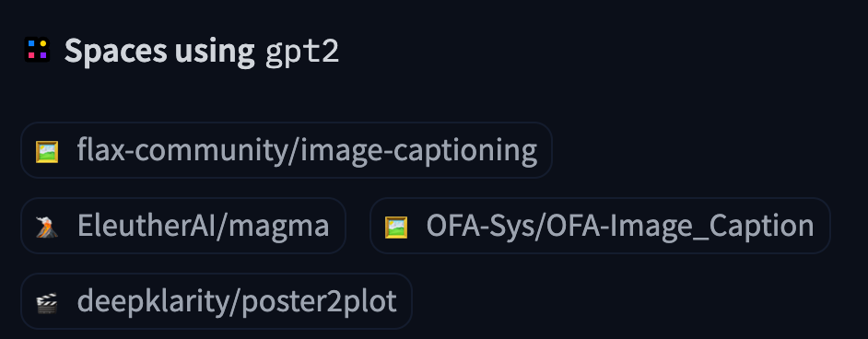
Task: Open the EleutherAI/magma Space
Action: (x=183, y=226)
